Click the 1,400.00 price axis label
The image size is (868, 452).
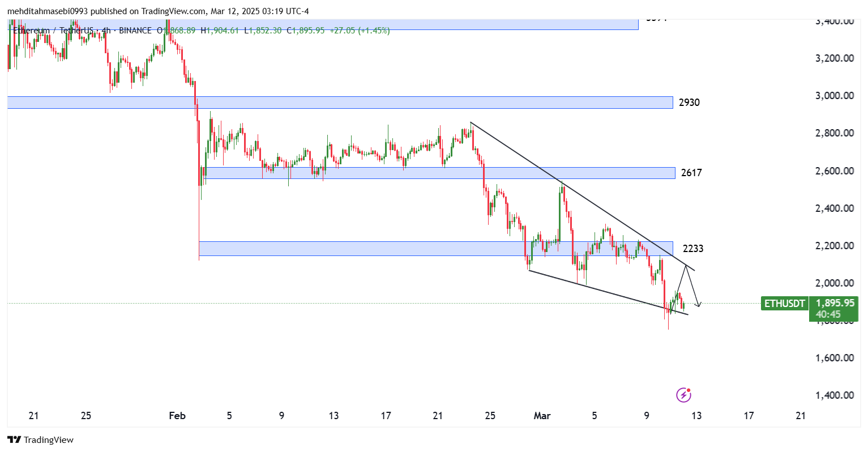[x=835, y=395]
